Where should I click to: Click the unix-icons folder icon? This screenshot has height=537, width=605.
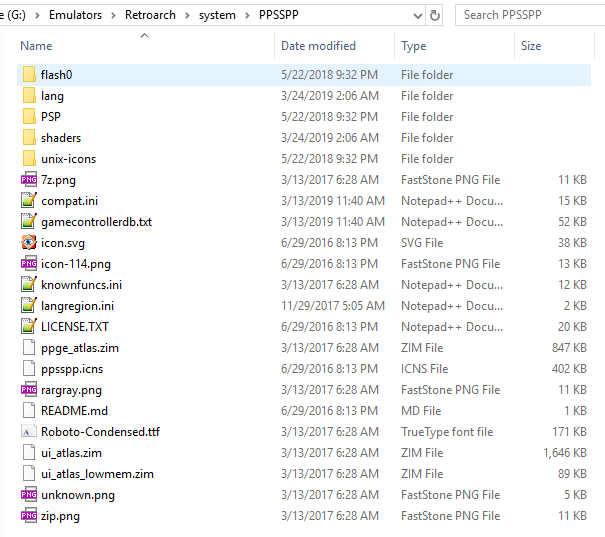click(x=29, y=159)
